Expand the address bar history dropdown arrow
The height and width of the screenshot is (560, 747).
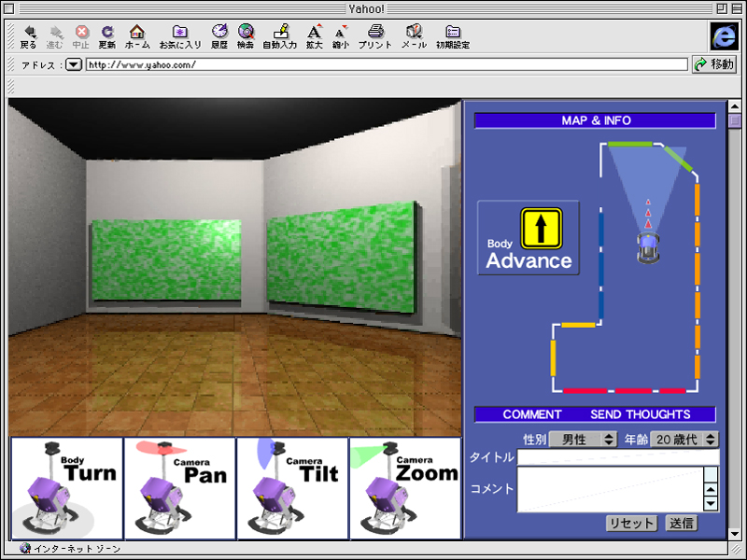point(74,64)
